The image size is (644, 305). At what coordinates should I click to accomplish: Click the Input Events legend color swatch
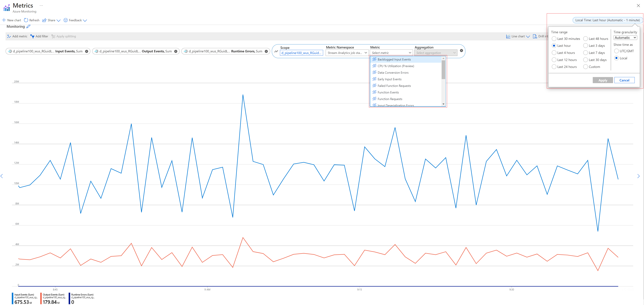point(13,299)
